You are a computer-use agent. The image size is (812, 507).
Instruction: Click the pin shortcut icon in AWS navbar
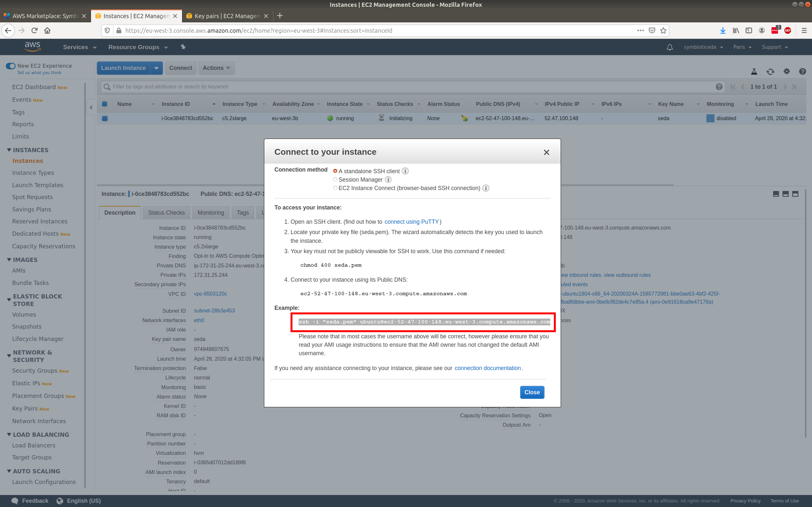[183, 47]
